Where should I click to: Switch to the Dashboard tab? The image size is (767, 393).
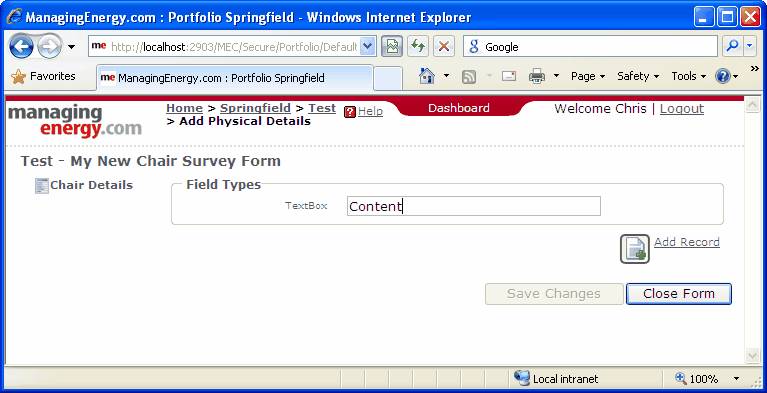click(x=459, y=109)
